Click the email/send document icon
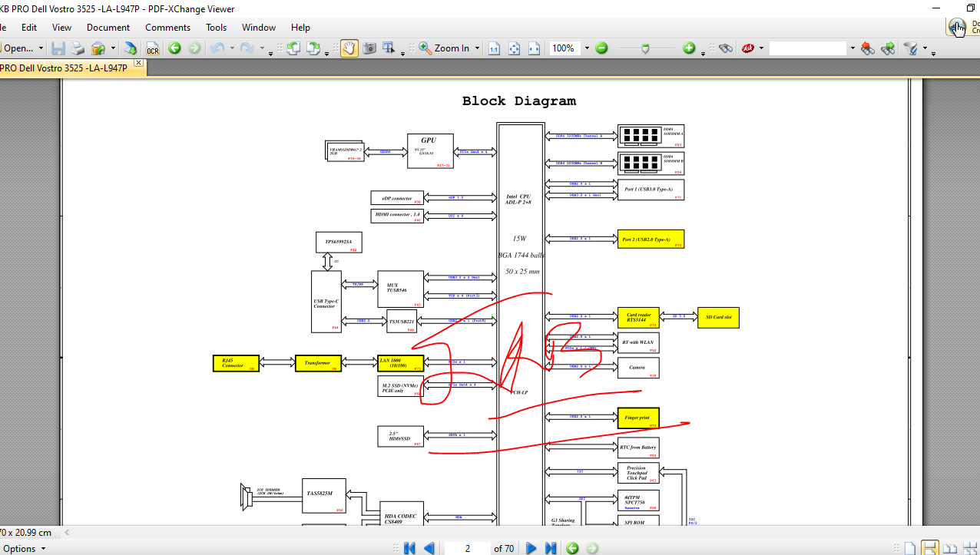980x555 pixels. coord(98,48)
